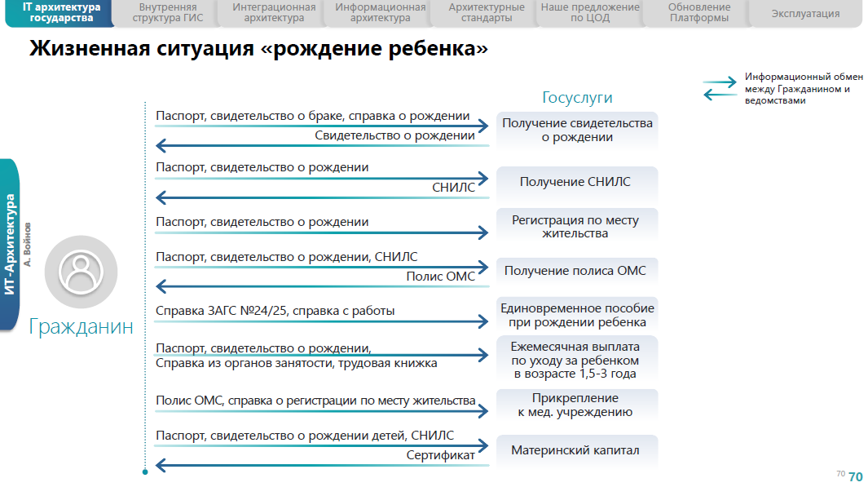Click Ежемесячная выплата по уходу box
This screenshot has width=868, height=487.
[x=576, y=360]
